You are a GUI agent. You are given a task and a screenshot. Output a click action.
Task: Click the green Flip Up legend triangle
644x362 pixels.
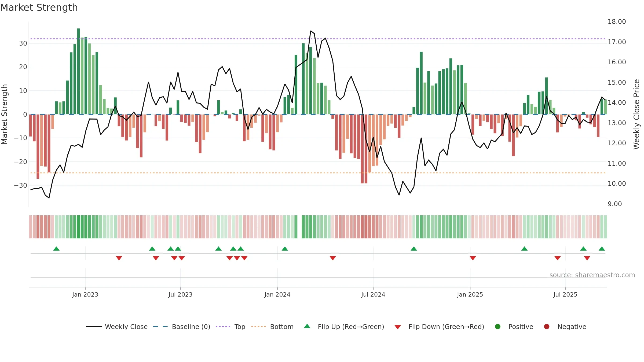click(x=307, y=326)
